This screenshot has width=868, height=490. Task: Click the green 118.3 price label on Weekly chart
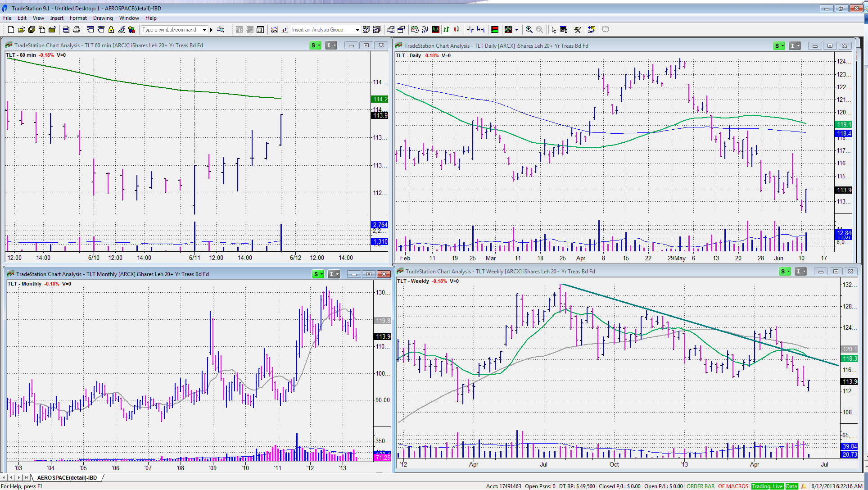tap(849, 358)
